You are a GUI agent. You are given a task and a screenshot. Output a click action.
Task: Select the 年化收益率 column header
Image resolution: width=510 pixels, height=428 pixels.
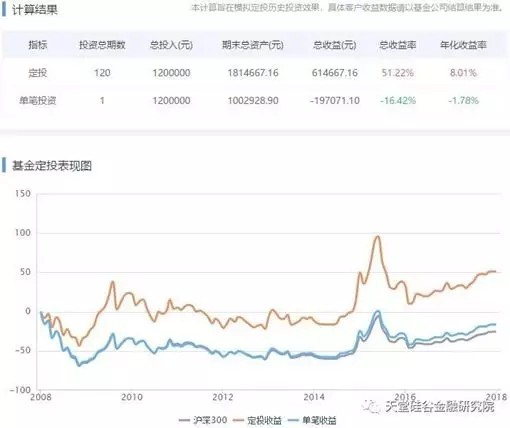pos(463,45)
